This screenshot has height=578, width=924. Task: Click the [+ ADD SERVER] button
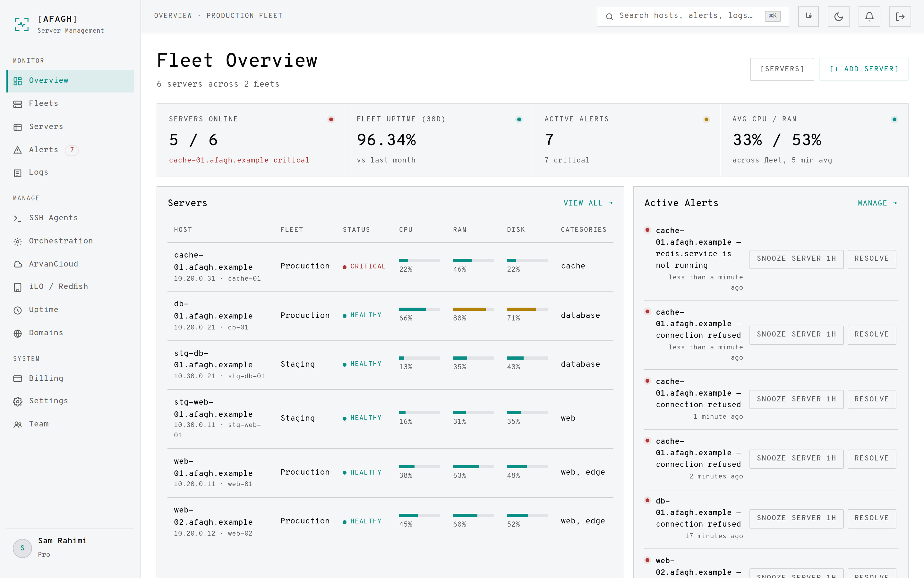(864, 69)
